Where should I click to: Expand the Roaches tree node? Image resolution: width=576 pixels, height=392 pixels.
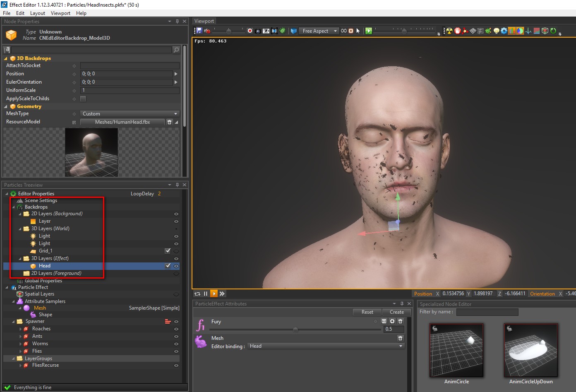[20, 329]
